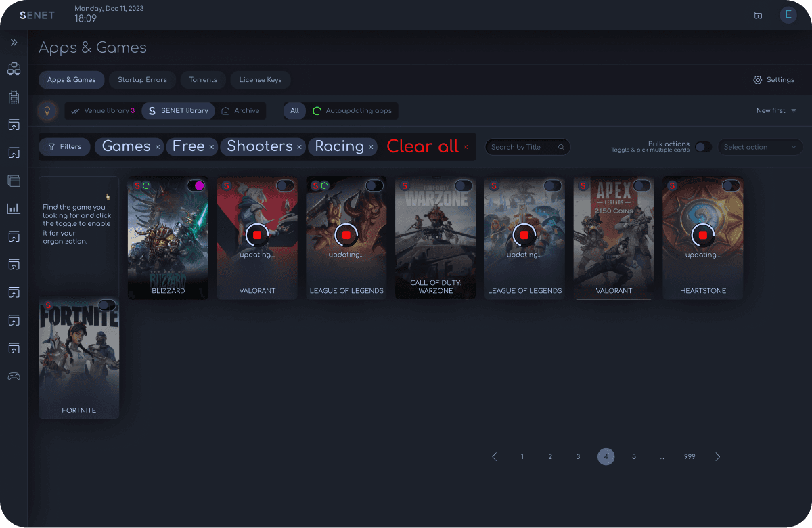Image resolution: width=812 pixels, height=528 pixels.
Task: Toggle the Apex-art Valorant card switch
Action: coord(641,185)
